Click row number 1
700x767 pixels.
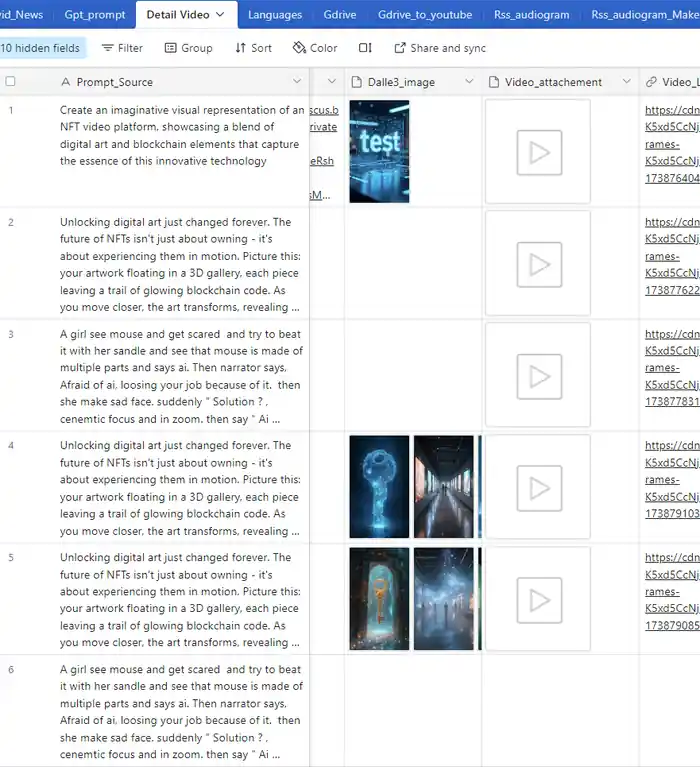(x=11, y=111)
